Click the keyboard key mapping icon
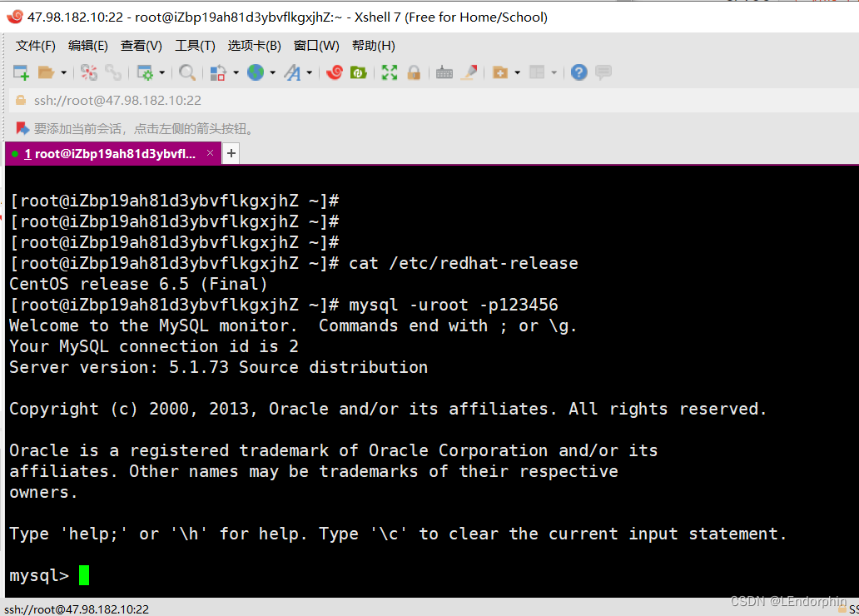859x616 pixels. [444, 72]
